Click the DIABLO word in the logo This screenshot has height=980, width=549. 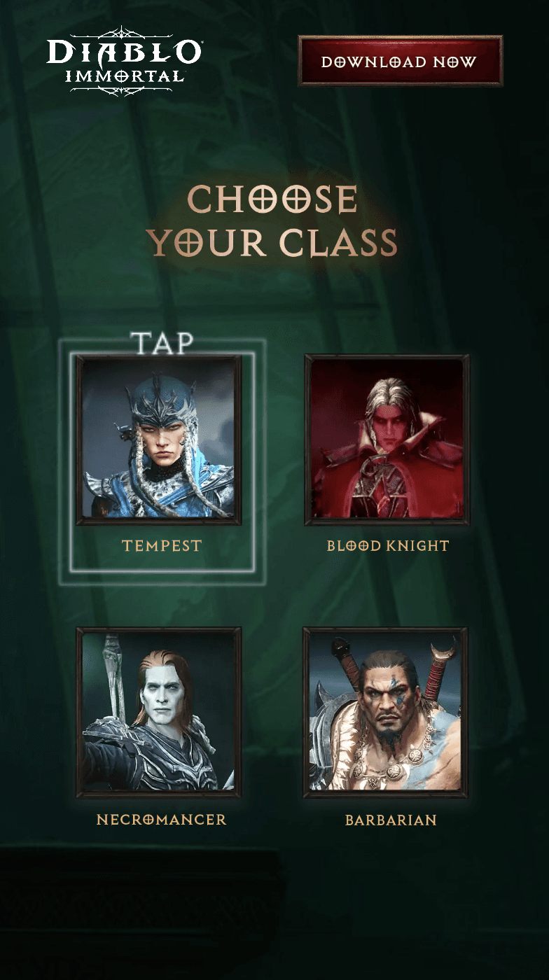[x=124, y=52]
